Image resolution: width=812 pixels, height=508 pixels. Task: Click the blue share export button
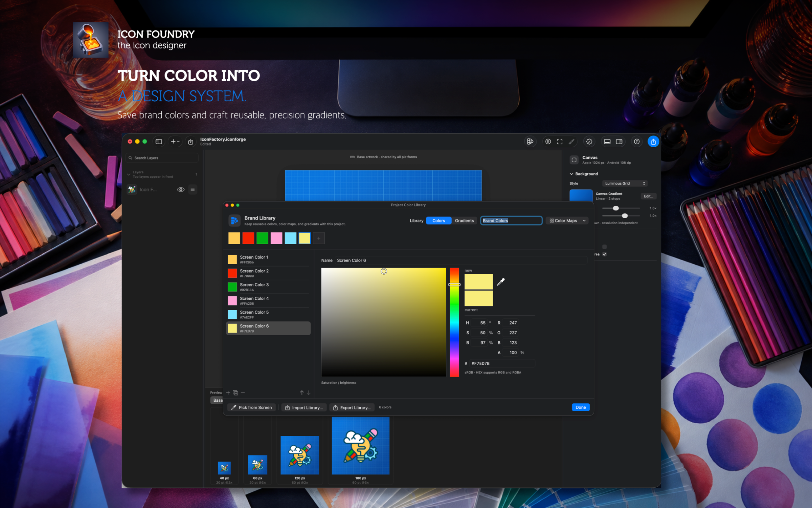(653, 142)
